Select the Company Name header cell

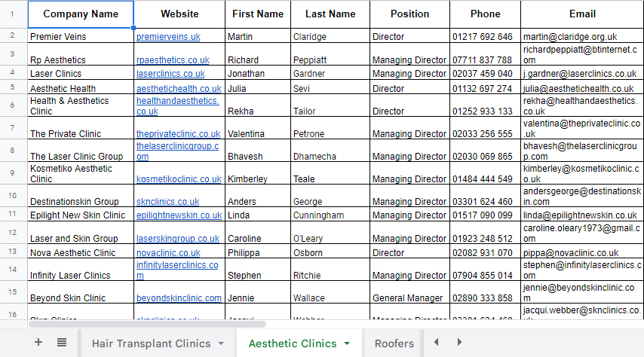pyautogui.click(x=81, y=14)
